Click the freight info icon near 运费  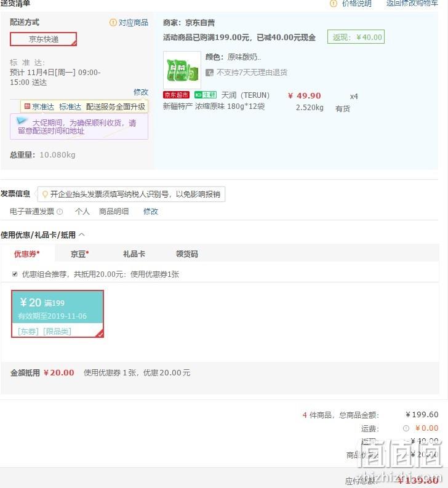406,428
